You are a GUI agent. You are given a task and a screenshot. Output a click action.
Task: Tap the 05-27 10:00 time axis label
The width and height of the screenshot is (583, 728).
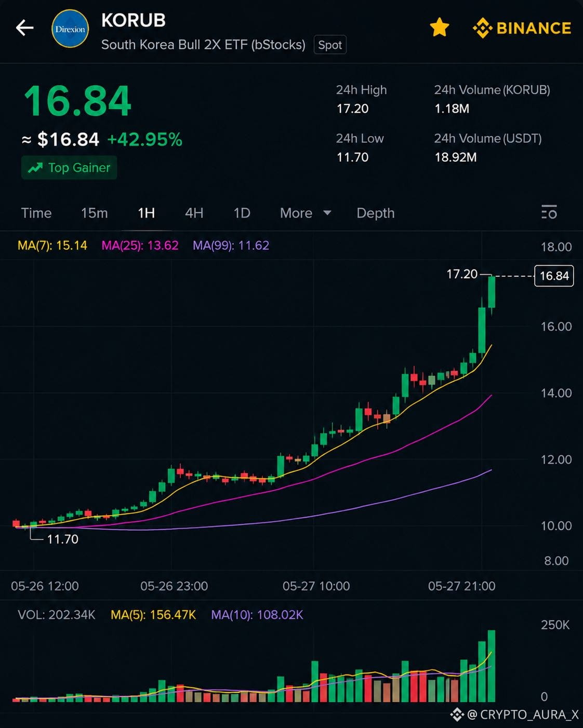tap(316, 586)
